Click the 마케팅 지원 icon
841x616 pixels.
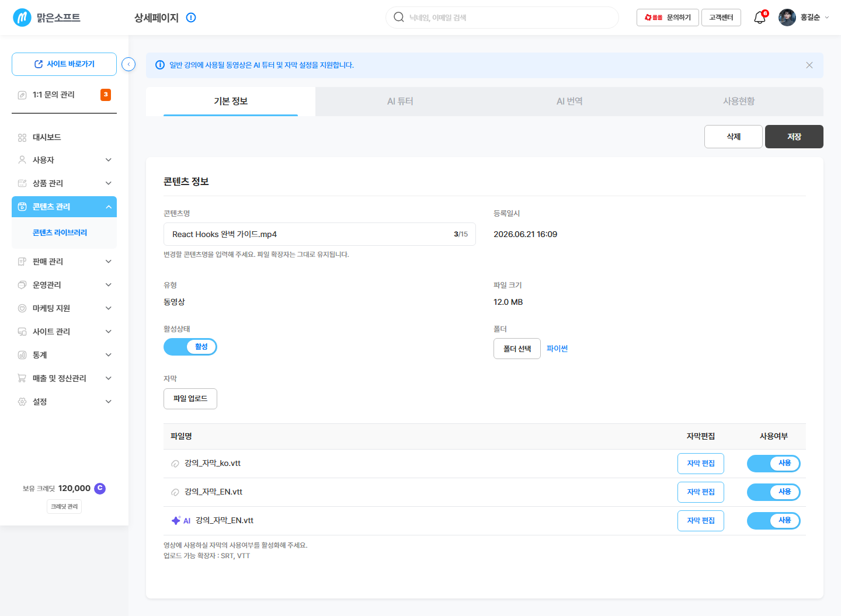point(22,308)
